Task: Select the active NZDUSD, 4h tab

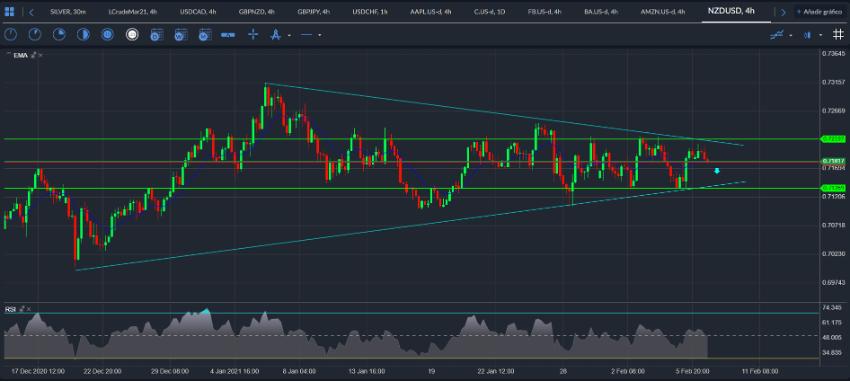Action: [x=731, y=10]
